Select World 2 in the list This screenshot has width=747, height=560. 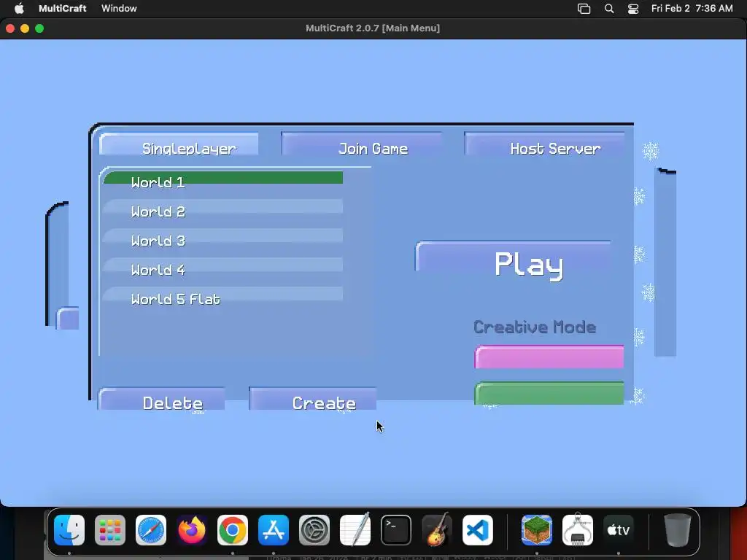pyautogui.click(x=223, y=208)
